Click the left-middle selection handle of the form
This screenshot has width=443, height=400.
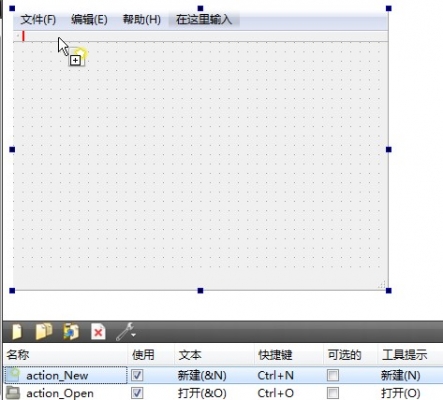(12, 150)
